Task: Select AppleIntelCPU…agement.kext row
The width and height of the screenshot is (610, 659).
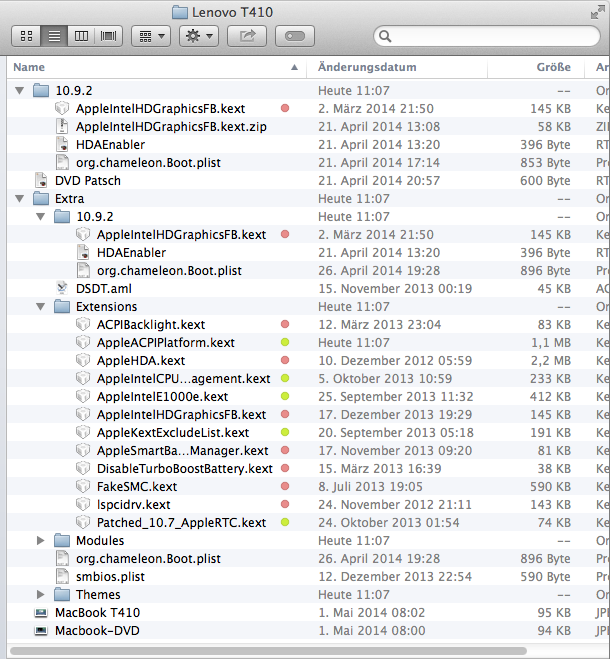Action: [x=308, y=378]
